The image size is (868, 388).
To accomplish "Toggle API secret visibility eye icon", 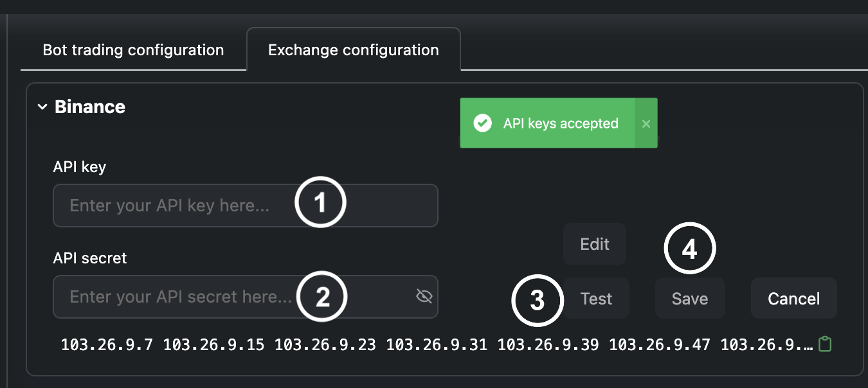I will pos(424,296).
